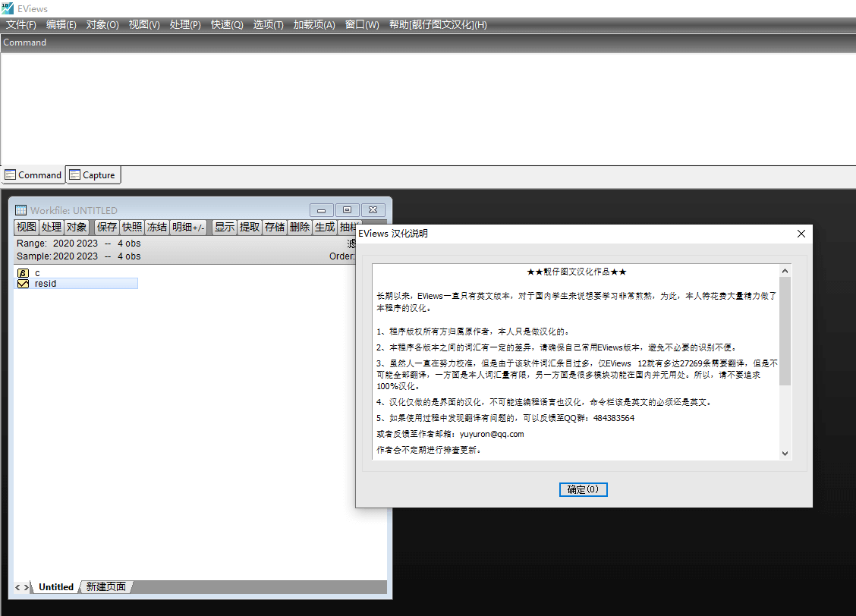Open the 处理(P) menu

[x=185, y=24]
